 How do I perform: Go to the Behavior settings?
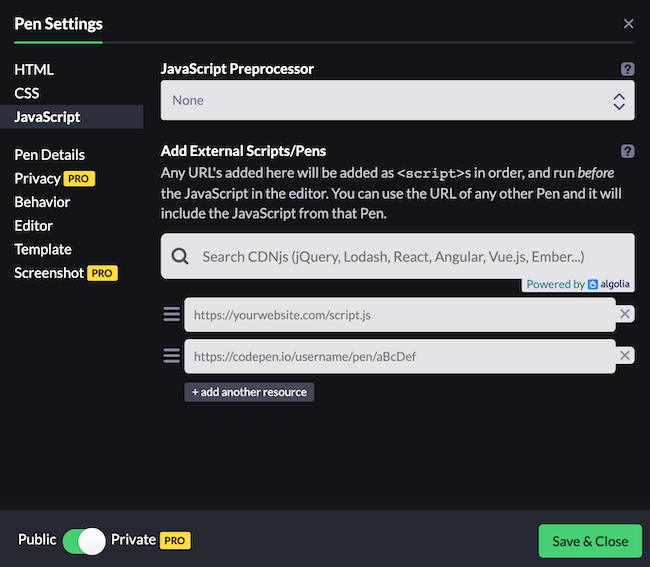[42, 202]
